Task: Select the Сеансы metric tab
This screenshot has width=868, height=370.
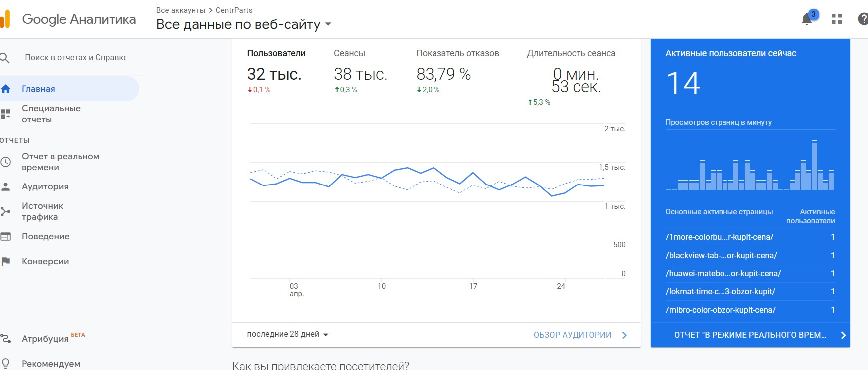Action: (349, 53)
